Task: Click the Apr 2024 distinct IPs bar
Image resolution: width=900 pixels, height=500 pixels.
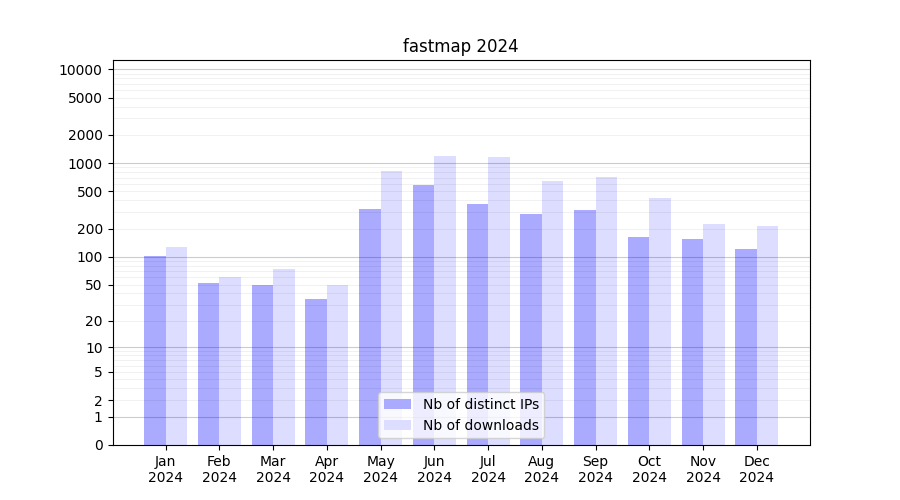Action: tap(316, 371)
